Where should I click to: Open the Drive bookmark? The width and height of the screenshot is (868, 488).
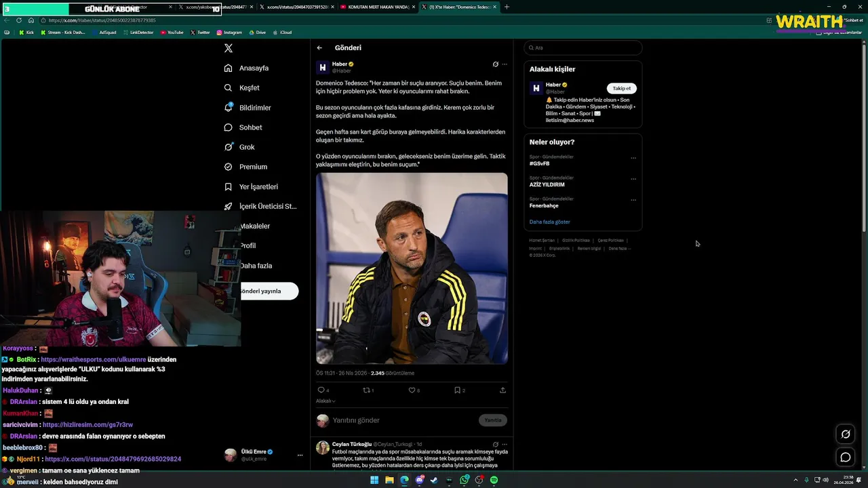tap(258, 33)
